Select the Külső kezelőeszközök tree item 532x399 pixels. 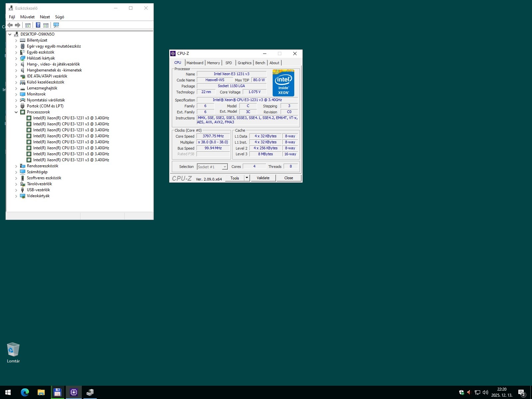click(46, 82)
